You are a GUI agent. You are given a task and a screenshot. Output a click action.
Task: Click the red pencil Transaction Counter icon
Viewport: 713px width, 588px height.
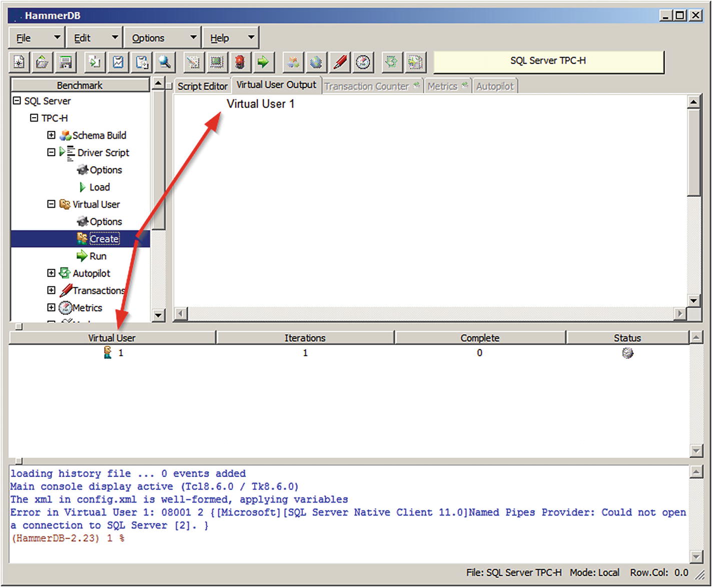pyautogui.click(x=340, y=62)
